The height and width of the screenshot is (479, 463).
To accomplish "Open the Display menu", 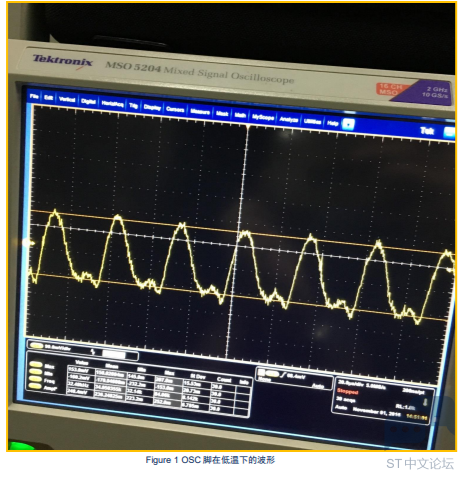I will 152,107.
